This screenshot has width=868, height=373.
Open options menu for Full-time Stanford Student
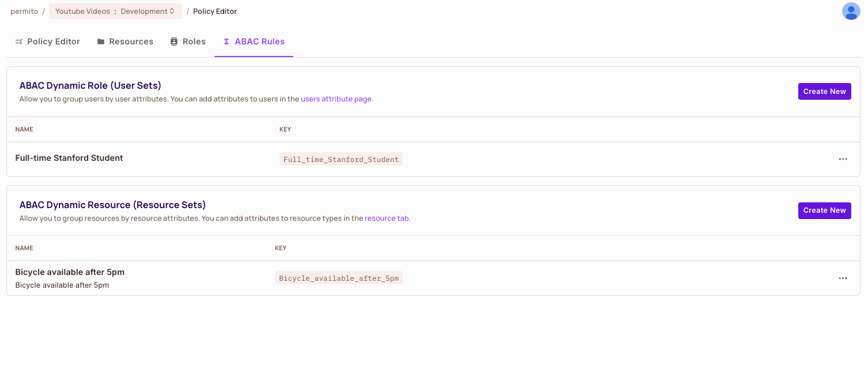pos(843,159)
